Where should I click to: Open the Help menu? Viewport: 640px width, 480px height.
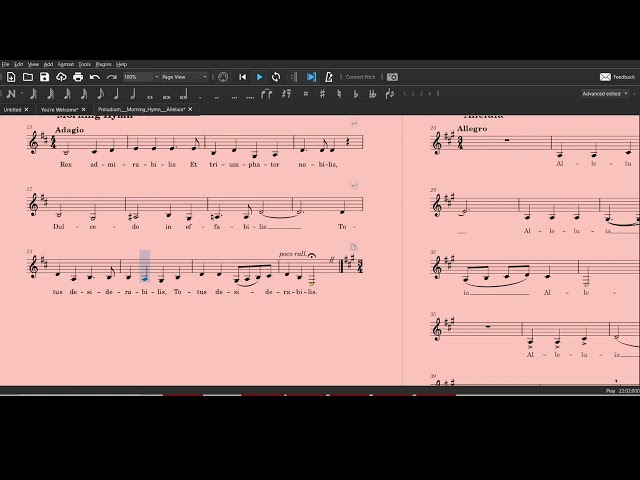[122, 64]
